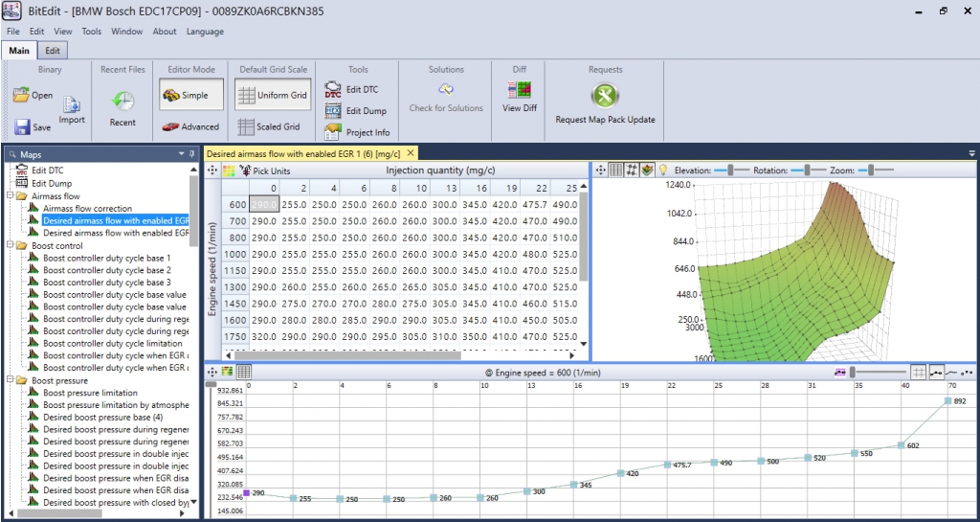Click the purple line icon beside the graph slider
Image resolution: width=980 pixels, height=522 pixels.
840,372
